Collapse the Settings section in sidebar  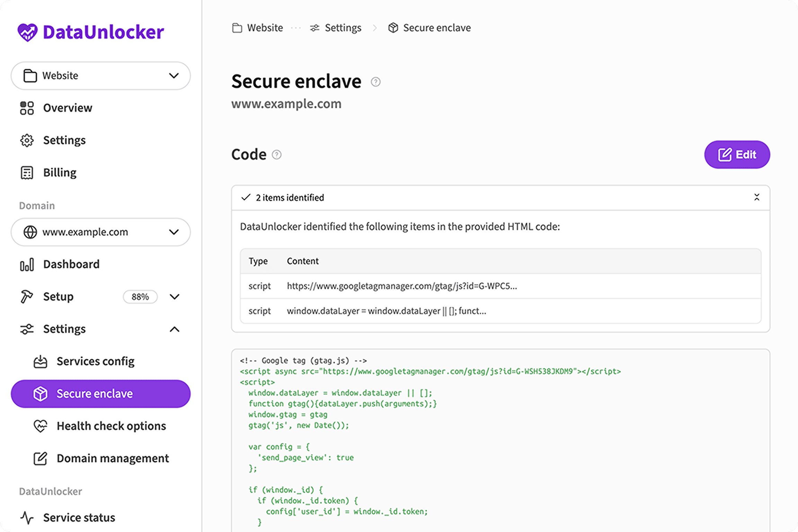tap(175, 329)
